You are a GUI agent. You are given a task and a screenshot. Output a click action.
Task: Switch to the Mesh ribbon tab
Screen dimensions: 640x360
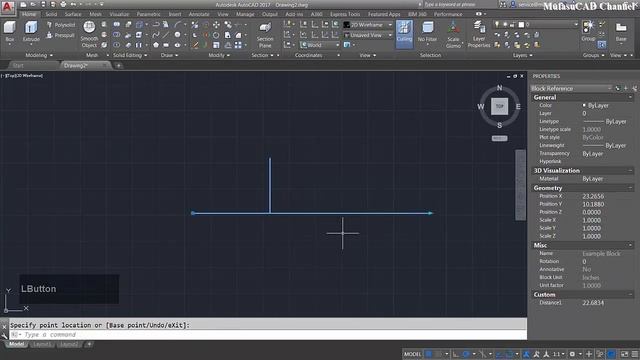coord(95,14)
